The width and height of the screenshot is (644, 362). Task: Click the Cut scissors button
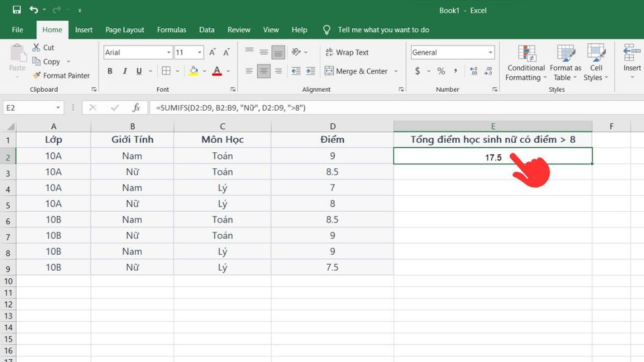[44, 48]
